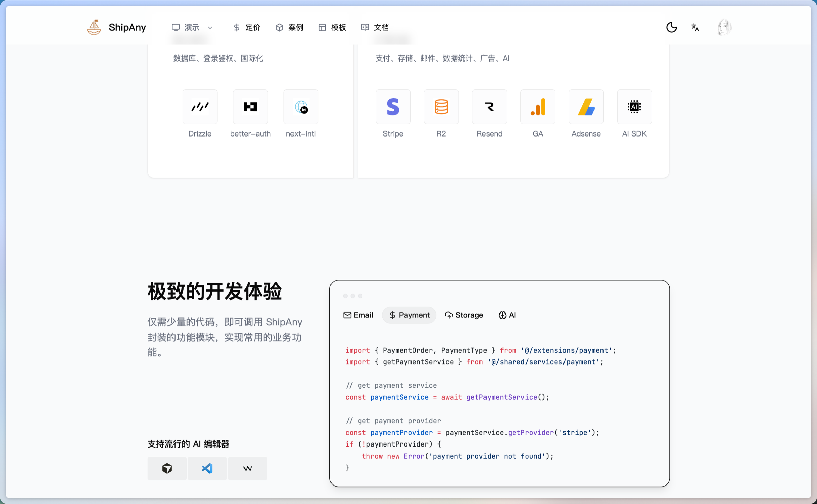817x504 pixels.
Task: Click the AI SDK chip icon
Action: tap(634, 107)
